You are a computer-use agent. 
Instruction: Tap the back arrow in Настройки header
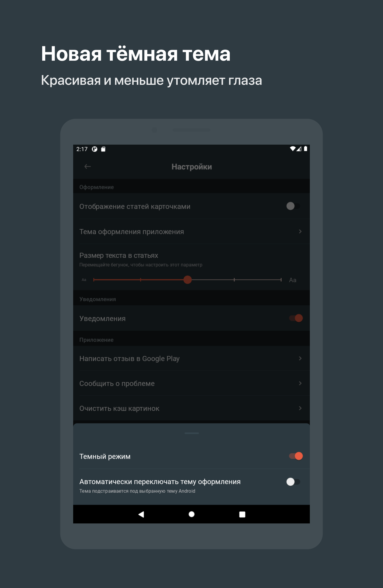87,167
